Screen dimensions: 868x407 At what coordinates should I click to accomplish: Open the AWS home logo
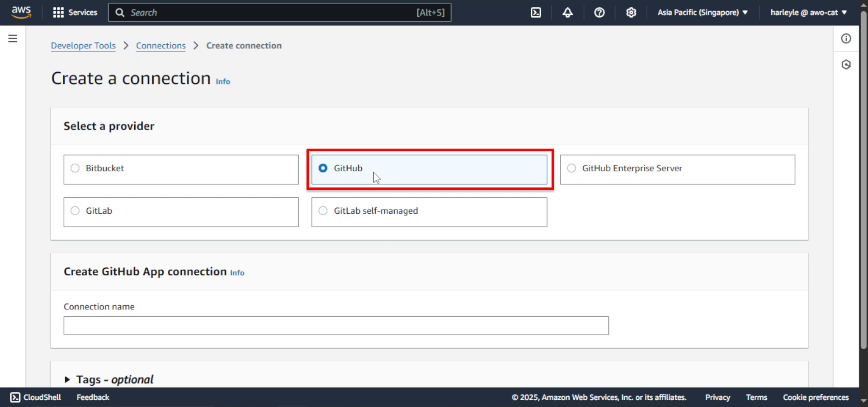point(21,12)
